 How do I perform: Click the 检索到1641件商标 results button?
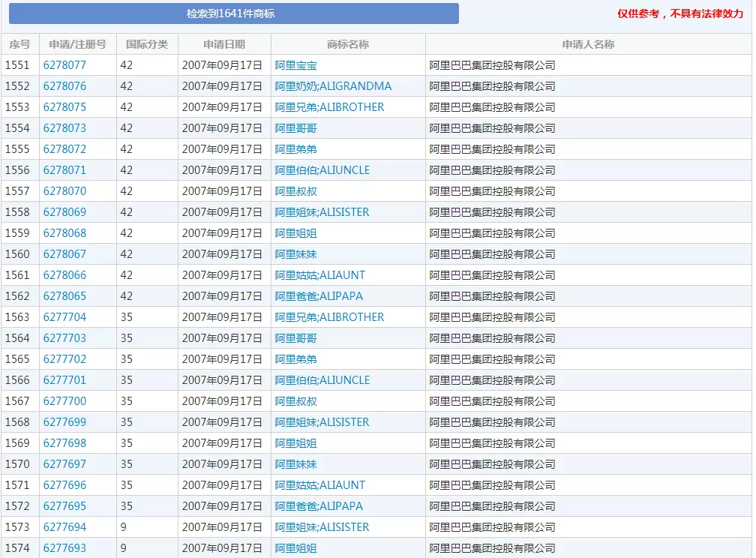[x=230, y=13]
